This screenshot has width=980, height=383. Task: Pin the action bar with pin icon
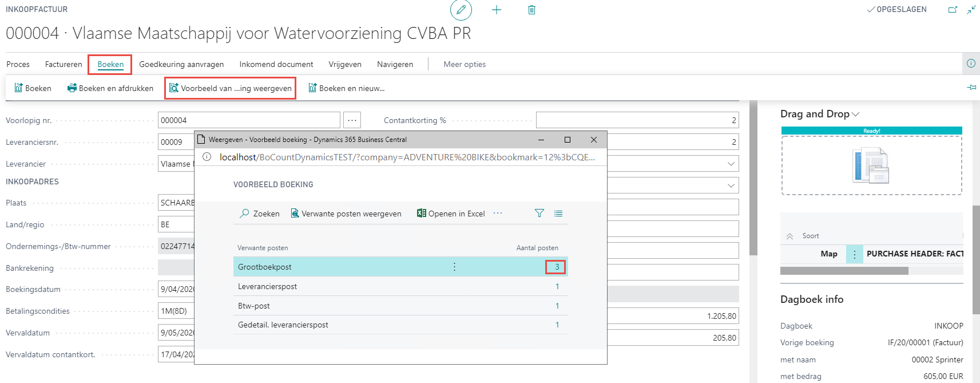click(971, 88)
